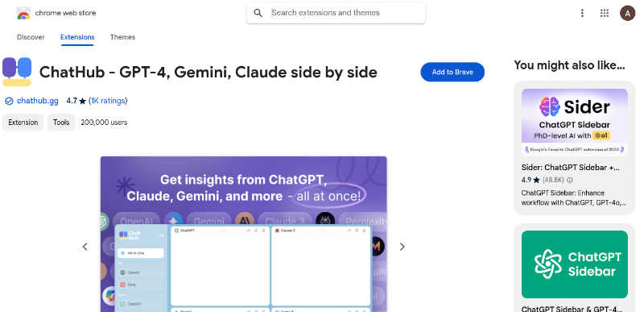This screenshot has width=644, height=312.
Task: Click the Extension category chip
Action: coord(23,123)
